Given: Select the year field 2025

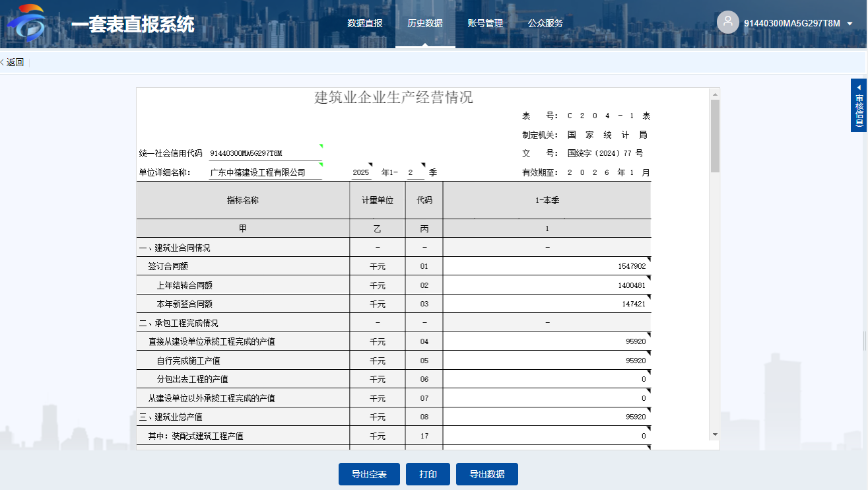Looking at the screenshot, I should click(x=361, y=172).
